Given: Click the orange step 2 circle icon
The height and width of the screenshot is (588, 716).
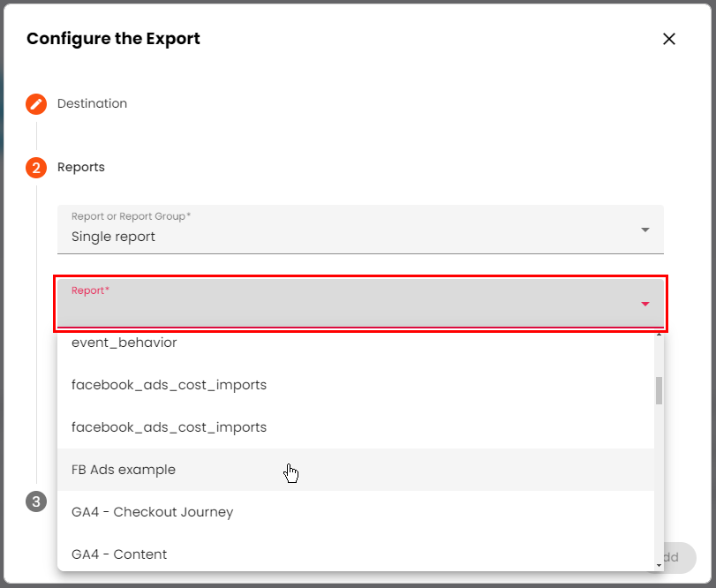Looking at the screenshot, I should (36, 168).
